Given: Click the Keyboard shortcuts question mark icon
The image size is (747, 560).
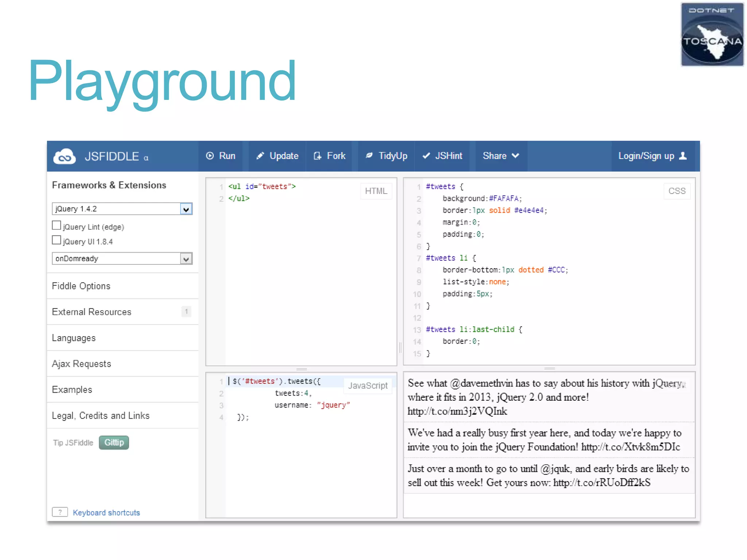Looking at the screenshot, I should pos(60,512).
